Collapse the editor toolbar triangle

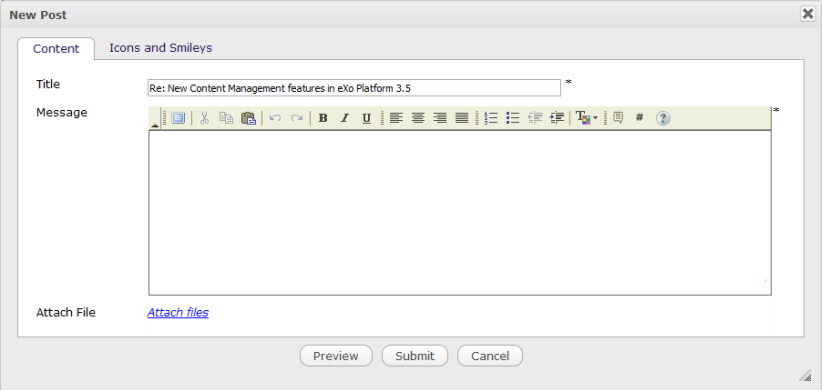pos(155,125)
